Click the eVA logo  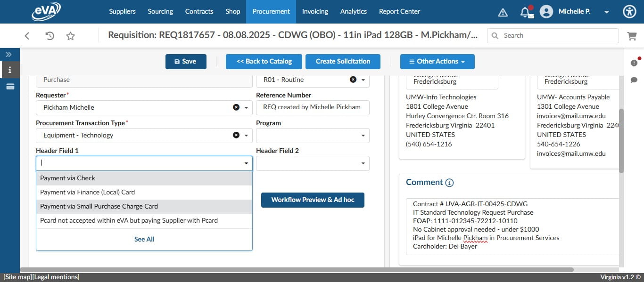point(46,11)
